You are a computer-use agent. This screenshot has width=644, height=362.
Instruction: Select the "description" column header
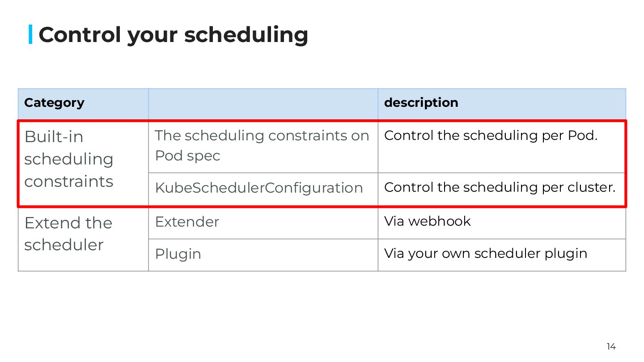tap(421, 103)
